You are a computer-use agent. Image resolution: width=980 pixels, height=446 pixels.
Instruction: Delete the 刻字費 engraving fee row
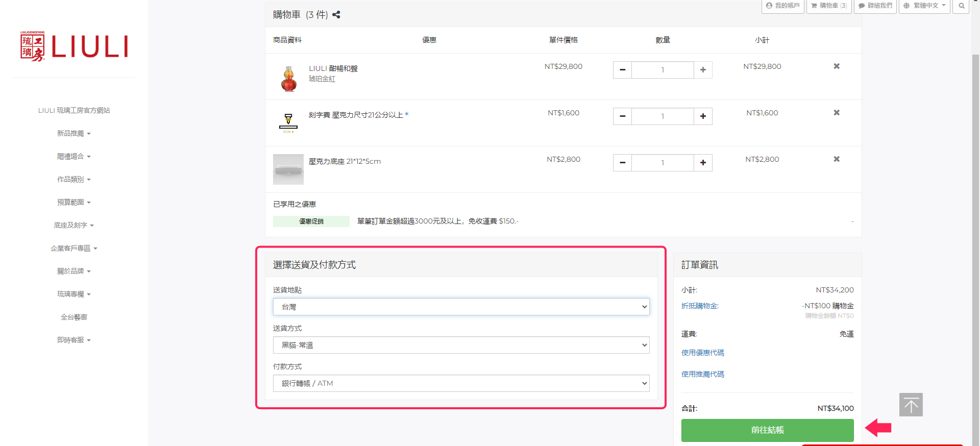pos(836,113)
